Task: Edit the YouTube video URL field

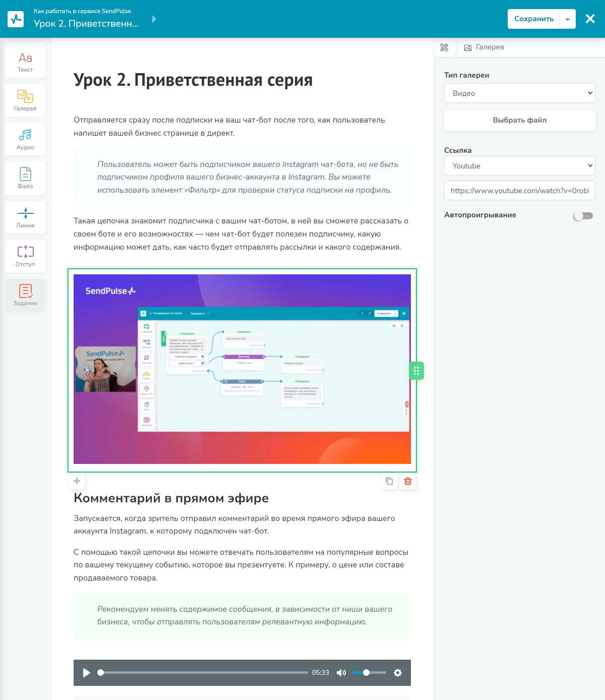Action: click(x=519, y=190)
